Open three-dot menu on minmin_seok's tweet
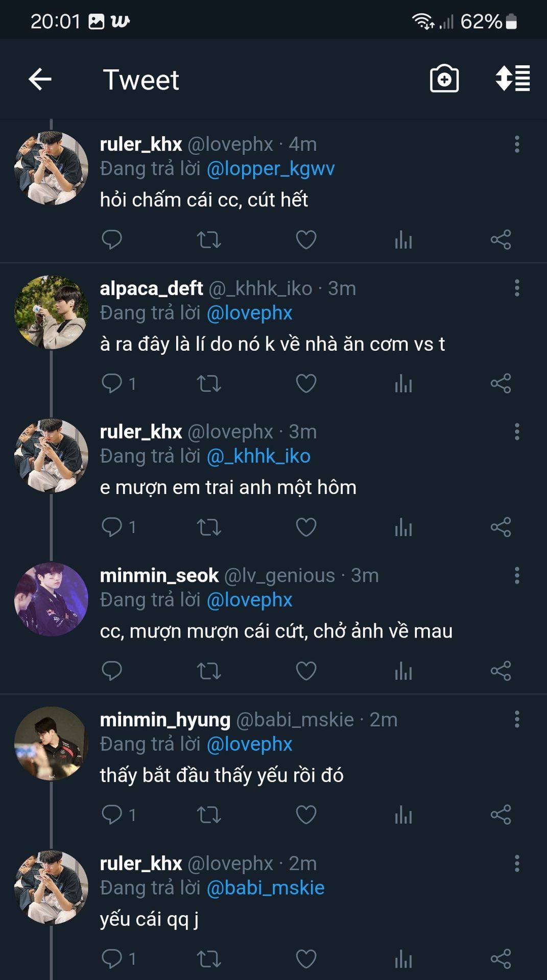The height and width of the screenshot is (980, 547). click(517, 576)
